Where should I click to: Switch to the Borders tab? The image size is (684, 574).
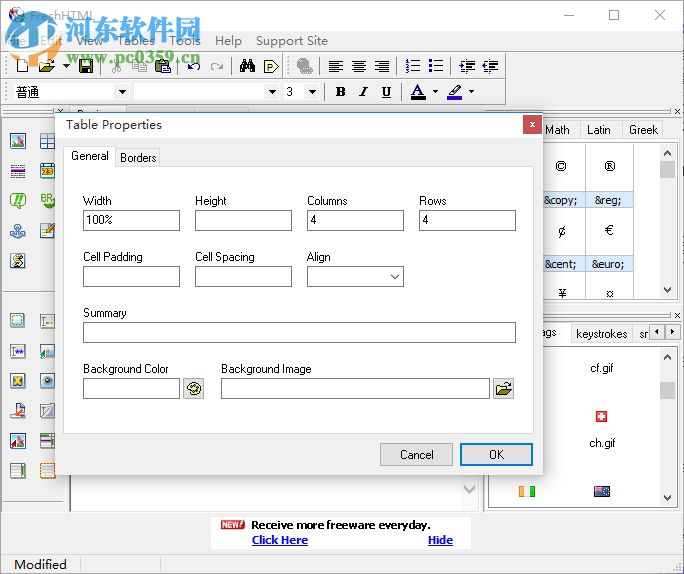pos(138,157)
